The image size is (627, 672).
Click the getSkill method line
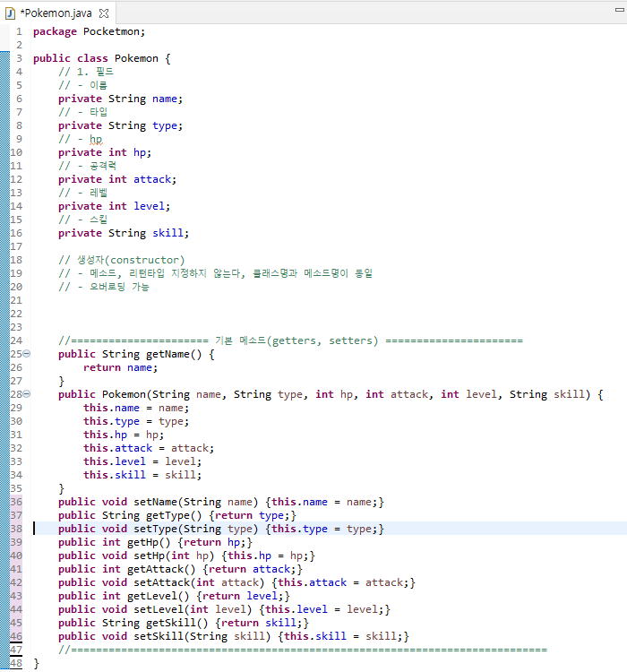(184, 623)
